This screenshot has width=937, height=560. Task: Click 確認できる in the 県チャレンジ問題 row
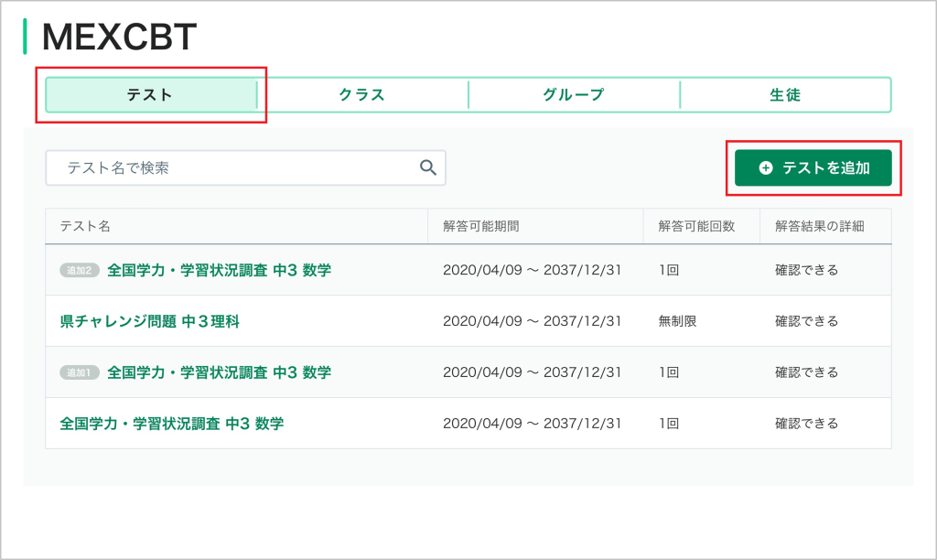806,321
